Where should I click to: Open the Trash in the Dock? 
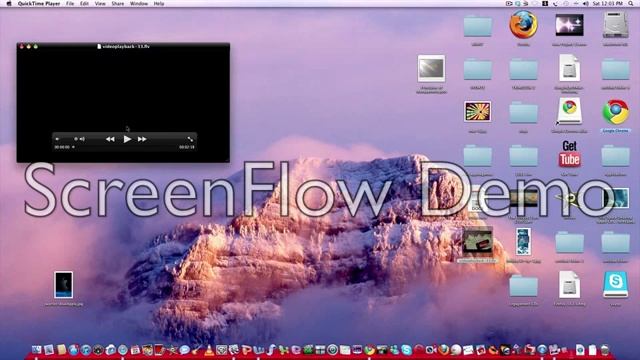(604, 350)
